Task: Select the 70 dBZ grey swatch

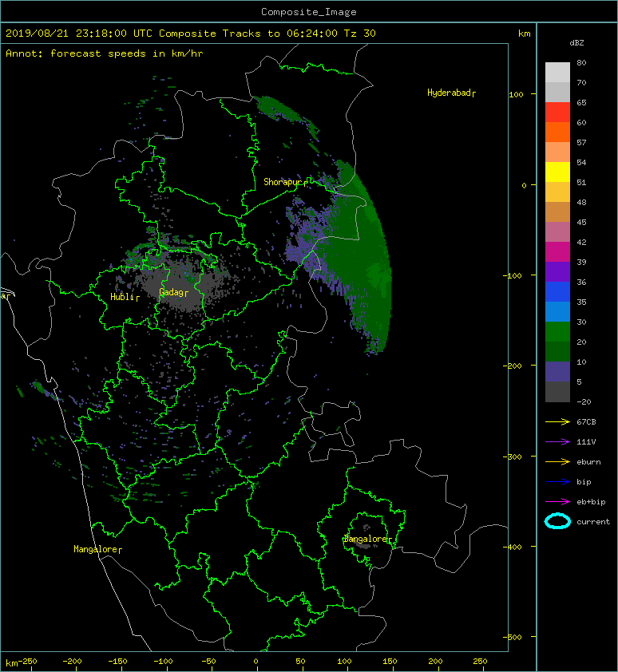Action: point(557,92)
